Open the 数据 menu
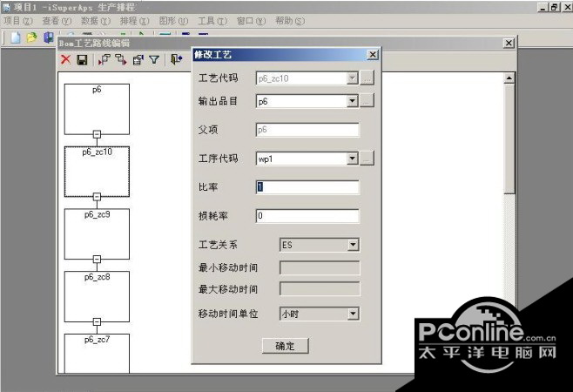 [96, 21]
